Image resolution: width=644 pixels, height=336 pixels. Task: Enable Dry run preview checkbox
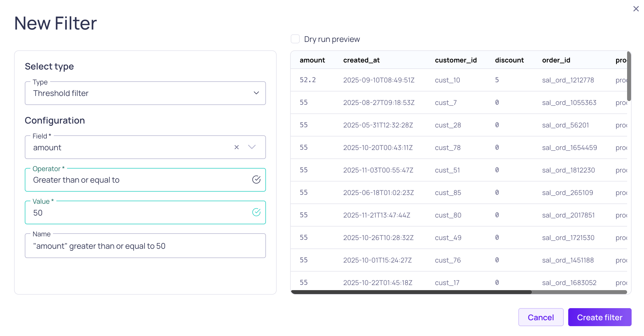(295, 39)
